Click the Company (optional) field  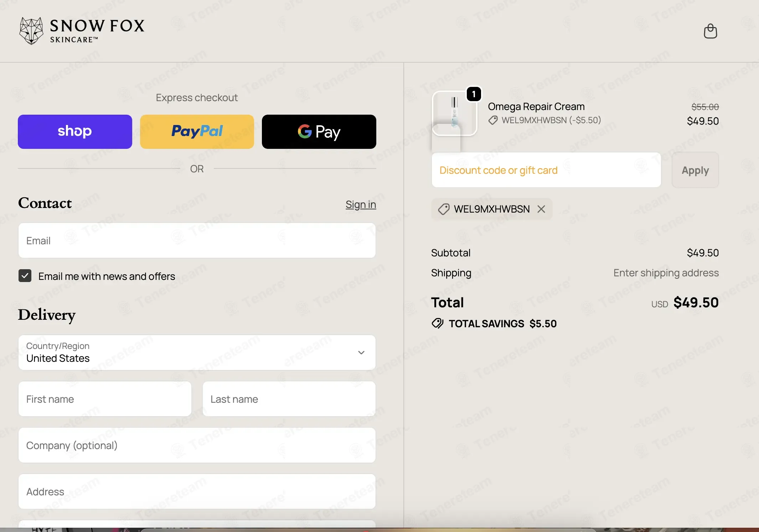tap(197, 445)
